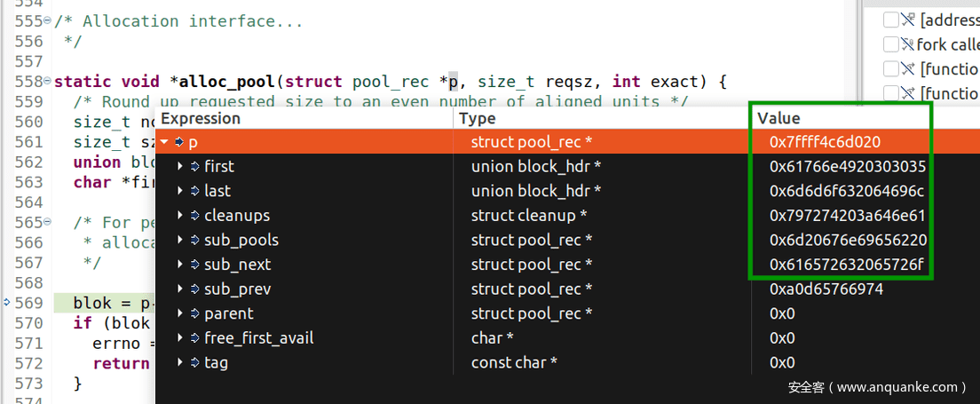Click the pointer icon beside sub_pools

[x=195, y=240]
